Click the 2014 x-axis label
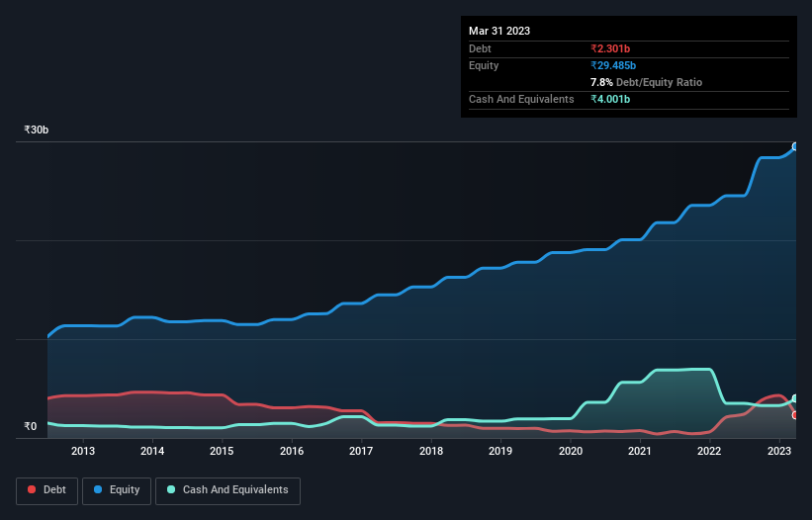The image size is (812, 520). click(152, 451)
